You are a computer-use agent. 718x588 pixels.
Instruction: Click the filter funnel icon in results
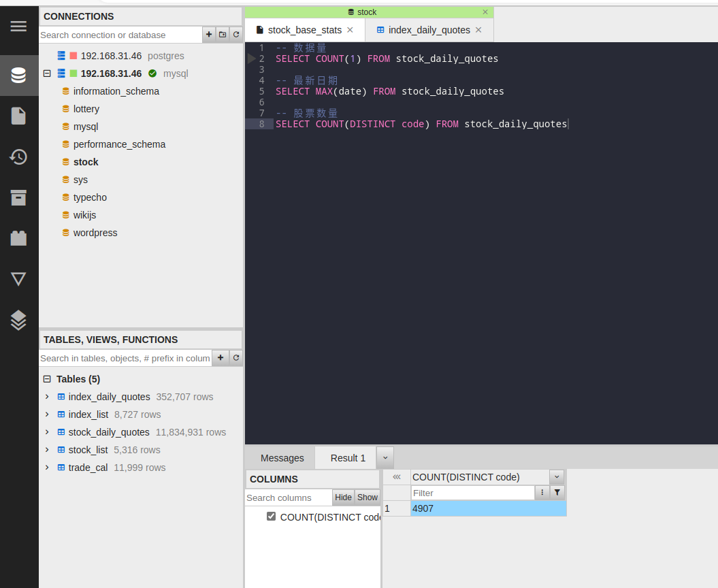click(557, 493)
